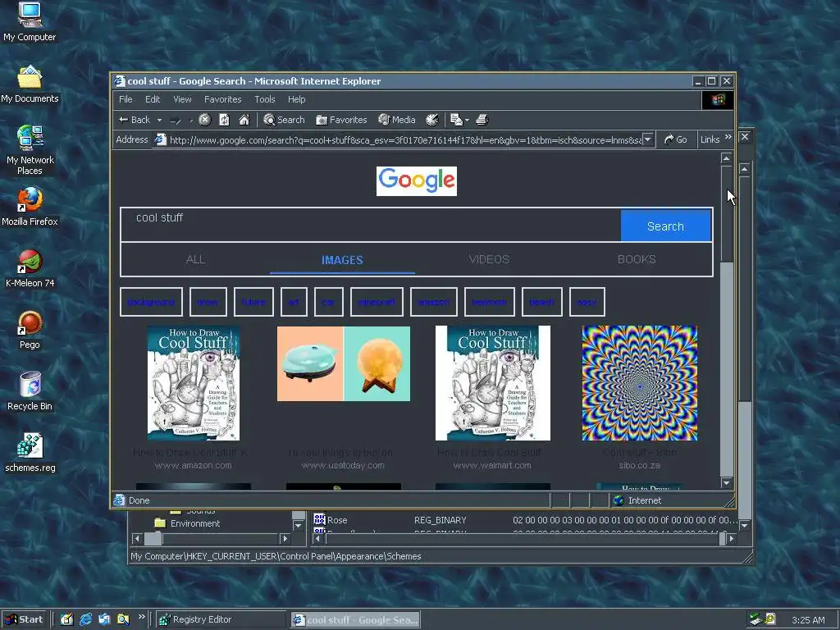Go to the Home page icon
This screenshot has height=630, width=840.
(x=244, y=120)
